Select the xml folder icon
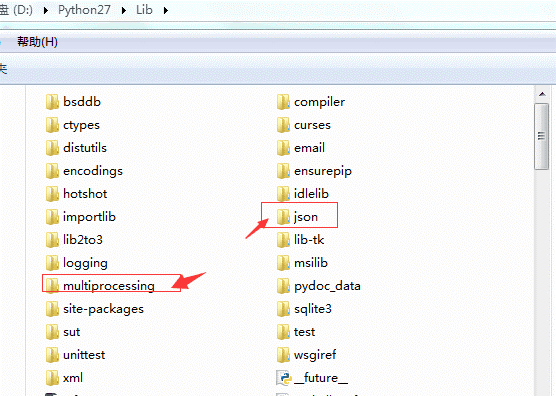Screen dimensions: 556x396 (52, 378)
